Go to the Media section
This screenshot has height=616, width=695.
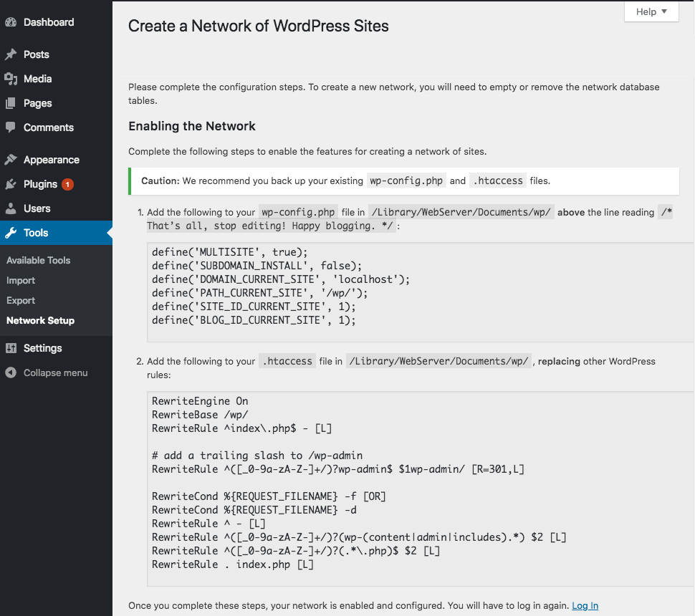point(38,79)
